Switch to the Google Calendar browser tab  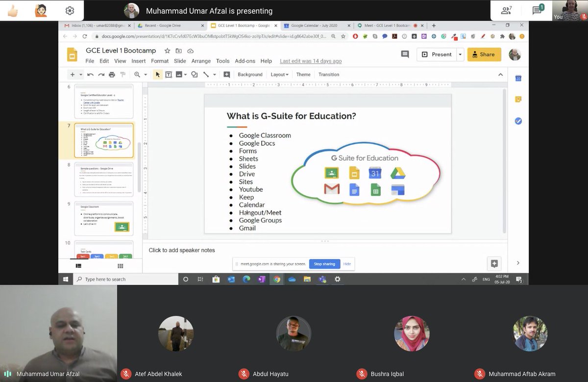316,25
